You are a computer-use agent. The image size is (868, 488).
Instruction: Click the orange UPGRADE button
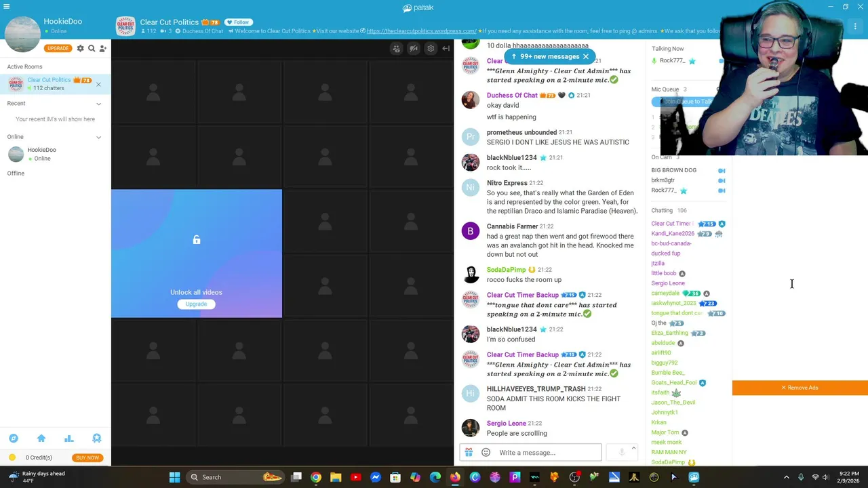58,48
